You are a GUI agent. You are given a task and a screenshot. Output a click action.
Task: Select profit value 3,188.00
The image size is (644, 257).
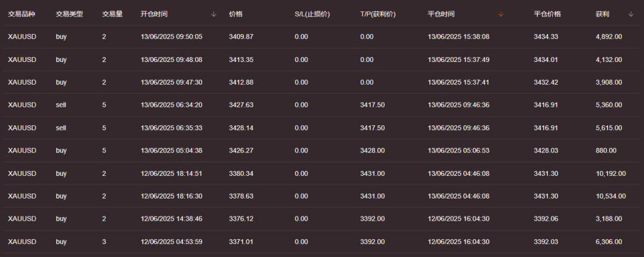609,219
